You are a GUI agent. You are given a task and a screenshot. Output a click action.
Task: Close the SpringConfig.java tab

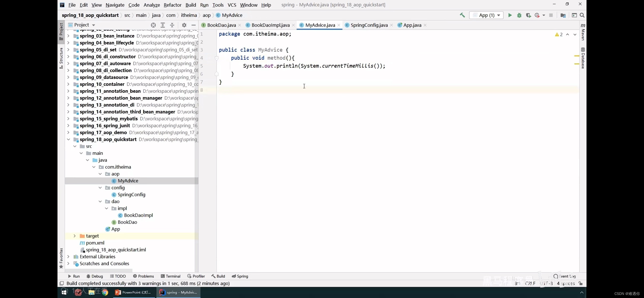click(391, 25)
